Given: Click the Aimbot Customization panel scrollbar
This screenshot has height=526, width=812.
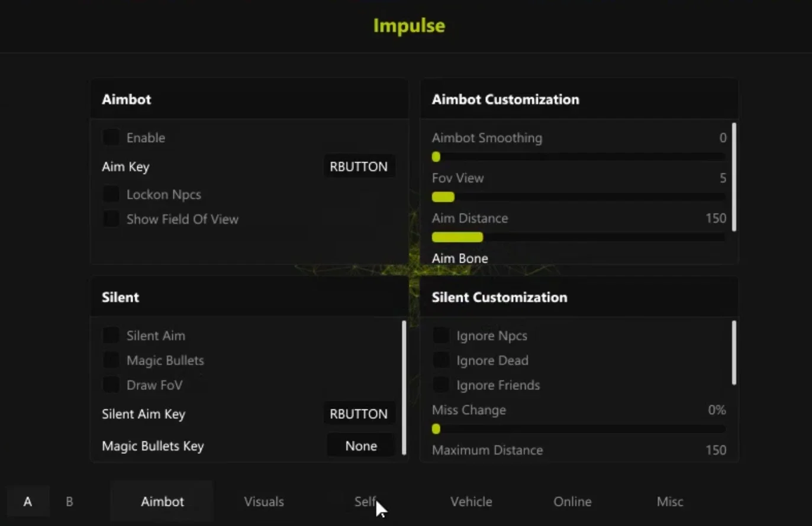Looking at the screenshot, I should click(x=734, y=177).
